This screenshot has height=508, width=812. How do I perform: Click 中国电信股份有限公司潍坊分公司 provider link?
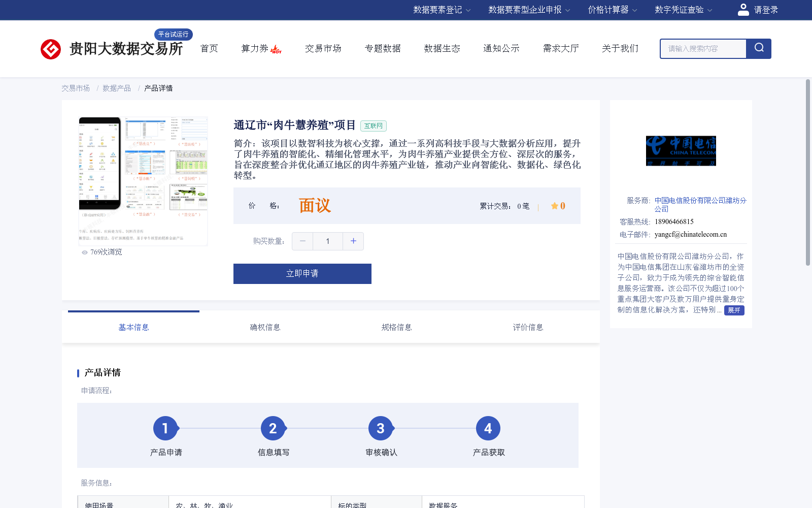pyautogui.click(x=700, y=205)
